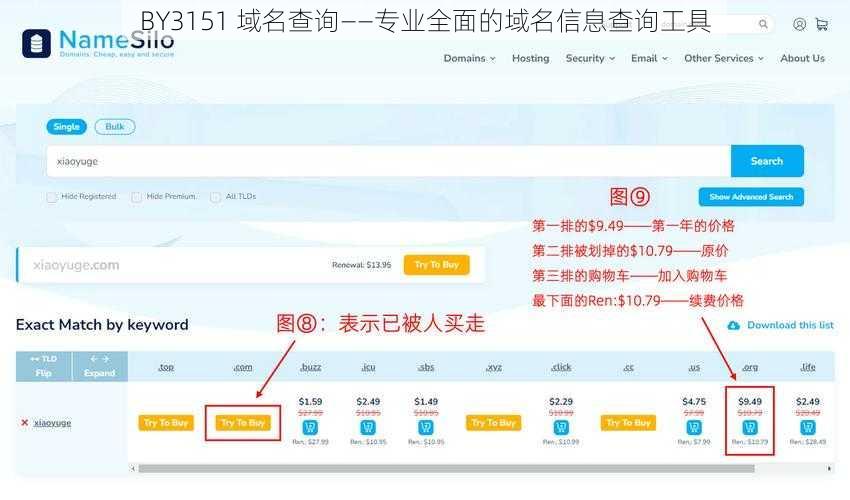
Task: Click the scrollbar left arrow
Action: click(133, 468)
